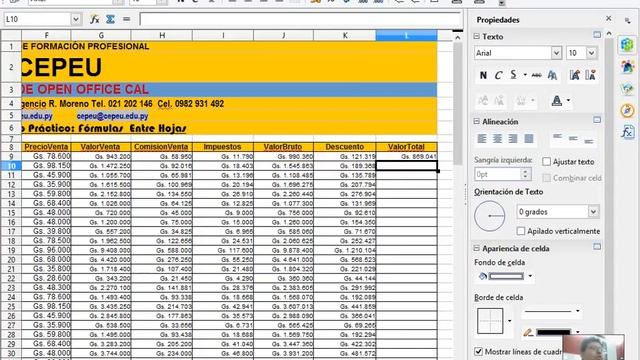The height and width of the screenshot is (360, 640).
Task: Click the increase font size icon
Action: click(x=575, y=75)
